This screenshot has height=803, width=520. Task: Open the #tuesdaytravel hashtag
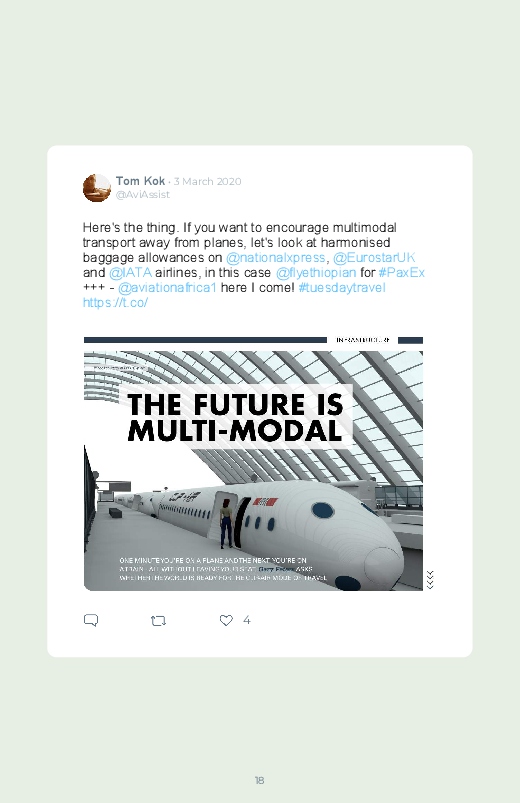point(342,287)
